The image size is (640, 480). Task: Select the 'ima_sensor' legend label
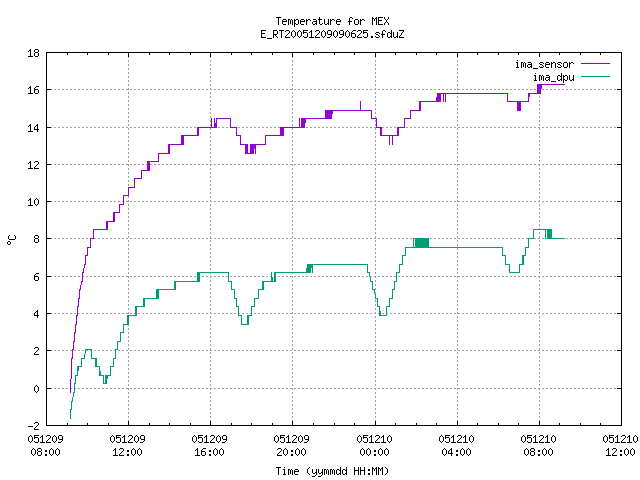point(544,64)
